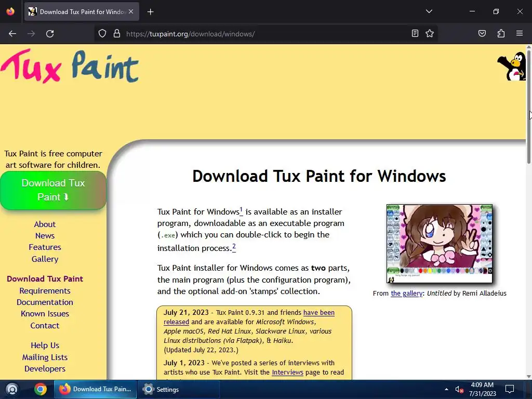This screenshot has width=532, height=399.
Task: Show hidden system tray icons
Action: [446, 389]
